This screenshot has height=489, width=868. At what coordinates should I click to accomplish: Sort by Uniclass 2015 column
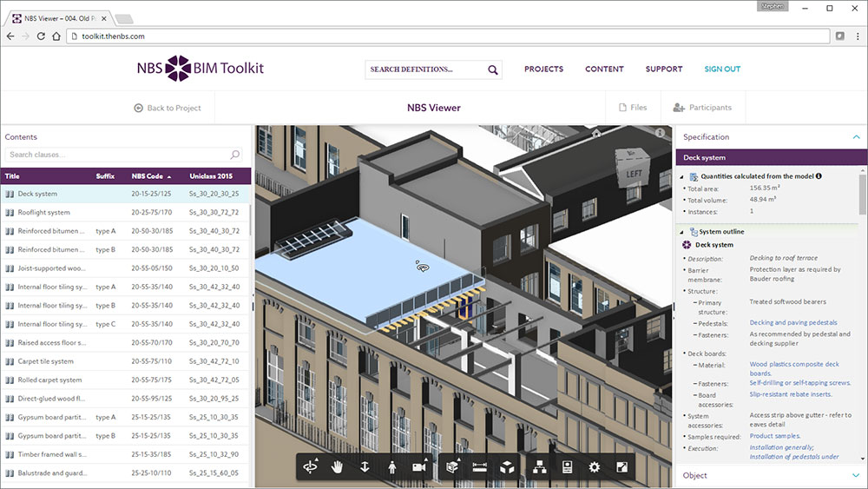coord(211,176)
